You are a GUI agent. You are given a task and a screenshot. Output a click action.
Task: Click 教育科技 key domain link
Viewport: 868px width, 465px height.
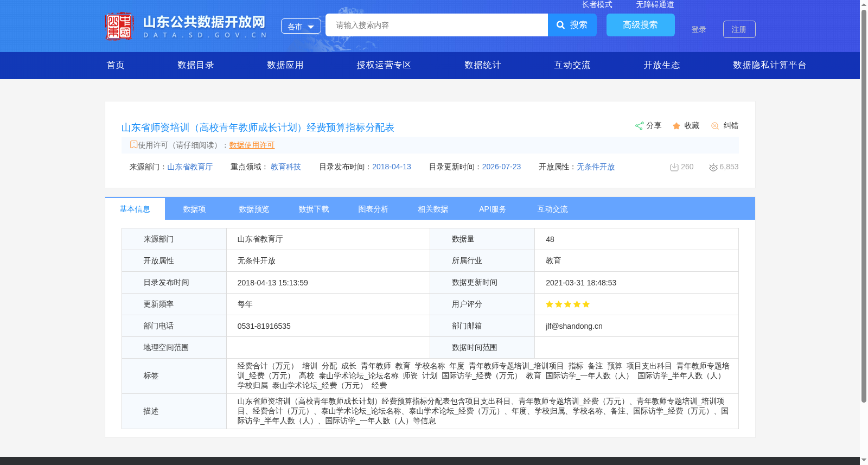point(286,167)
